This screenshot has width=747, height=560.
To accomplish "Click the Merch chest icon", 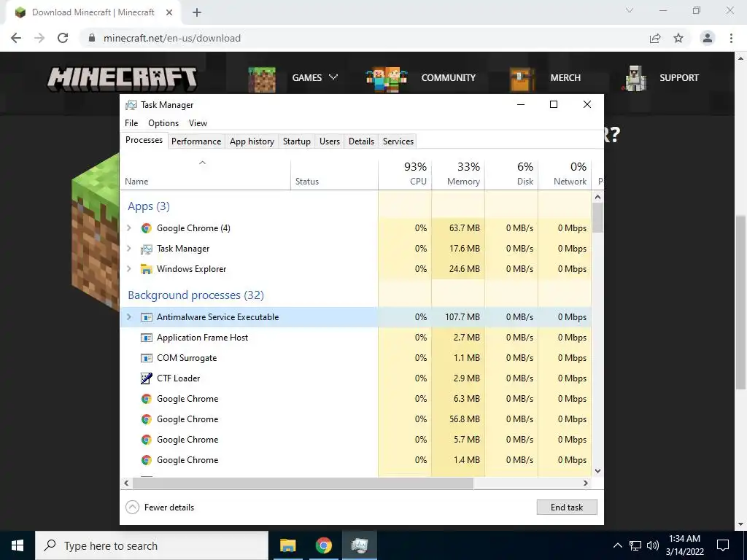I will [x=522, y=79].
